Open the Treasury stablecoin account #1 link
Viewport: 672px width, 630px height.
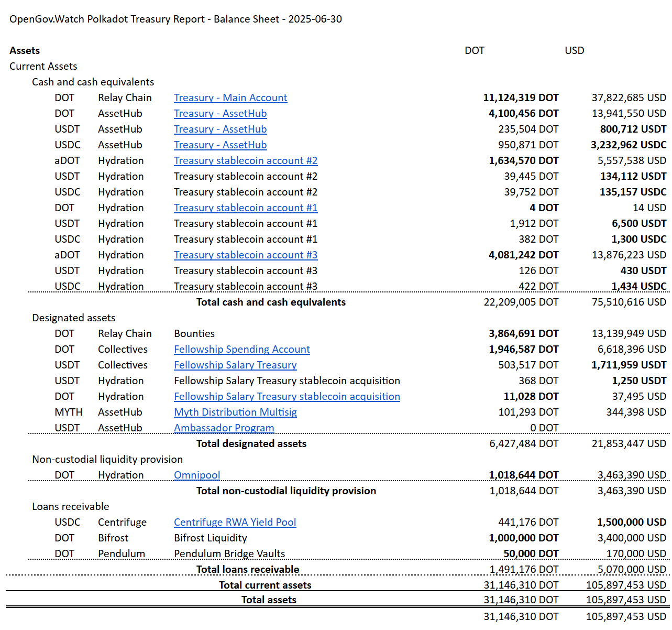(246, 208)
